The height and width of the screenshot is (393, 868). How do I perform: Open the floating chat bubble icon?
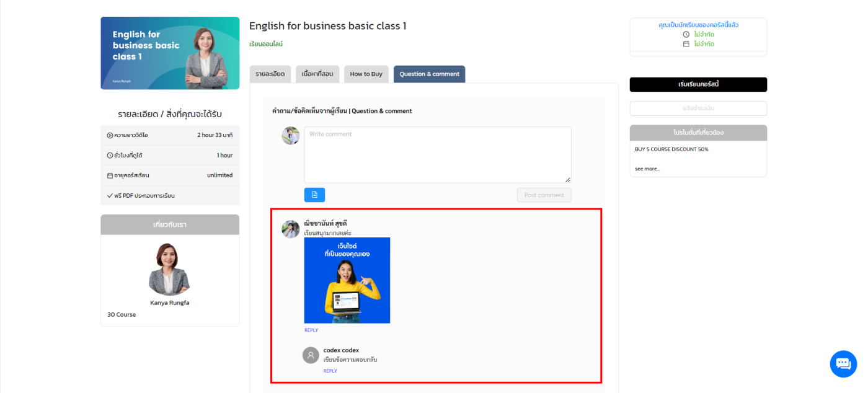pyautogui.click(x=843, y=364)
